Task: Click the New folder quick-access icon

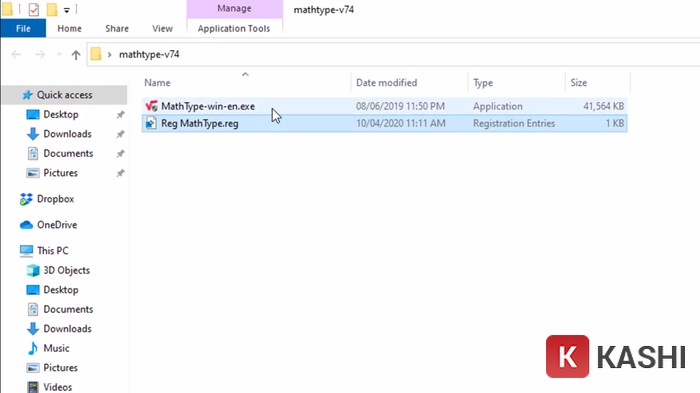Action: tap(52, 9)
